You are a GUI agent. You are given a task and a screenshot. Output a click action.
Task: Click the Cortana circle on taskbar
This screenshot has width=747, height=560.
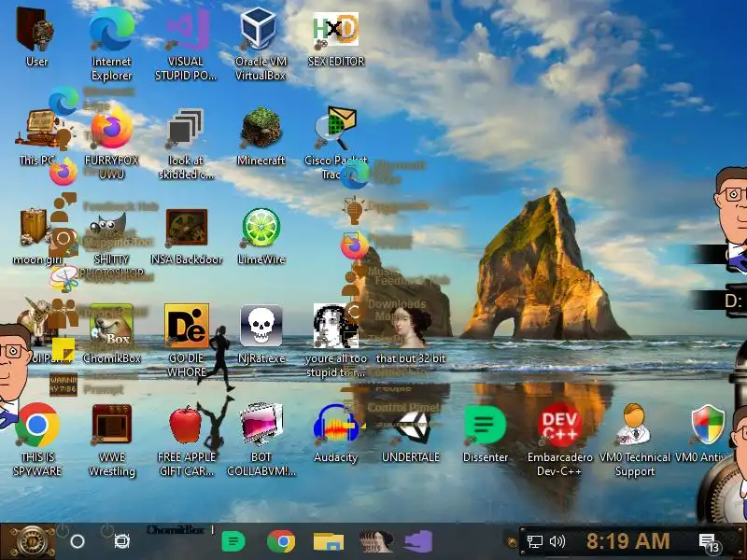point(78,541)
